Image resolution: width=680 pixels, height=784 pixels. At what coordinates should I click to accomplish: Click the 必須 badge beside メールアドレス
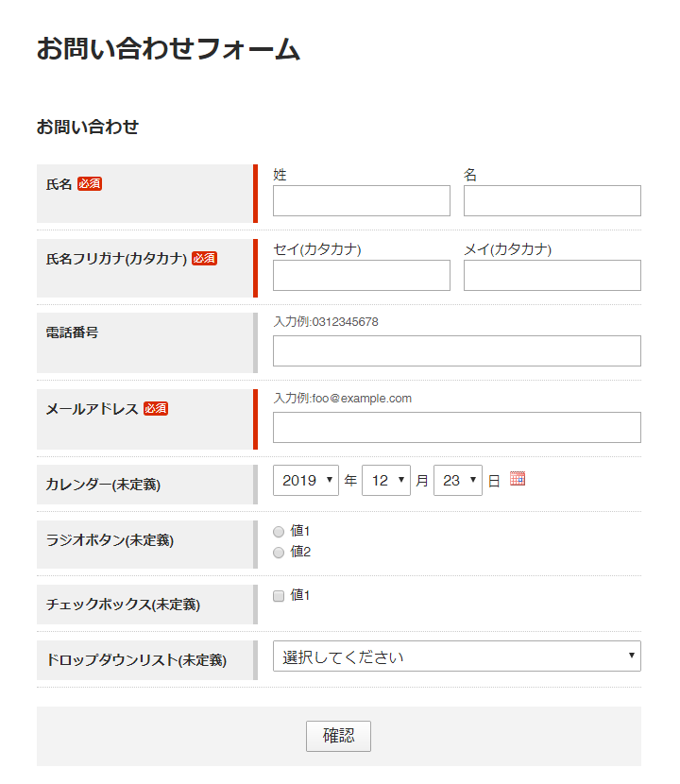156,409
